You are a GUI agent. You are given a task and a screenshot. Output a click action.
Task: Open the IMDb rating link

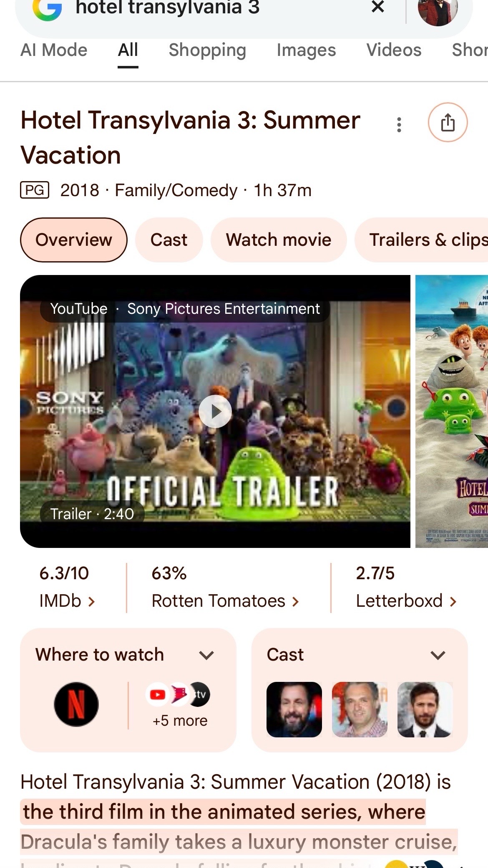[67, 587]
